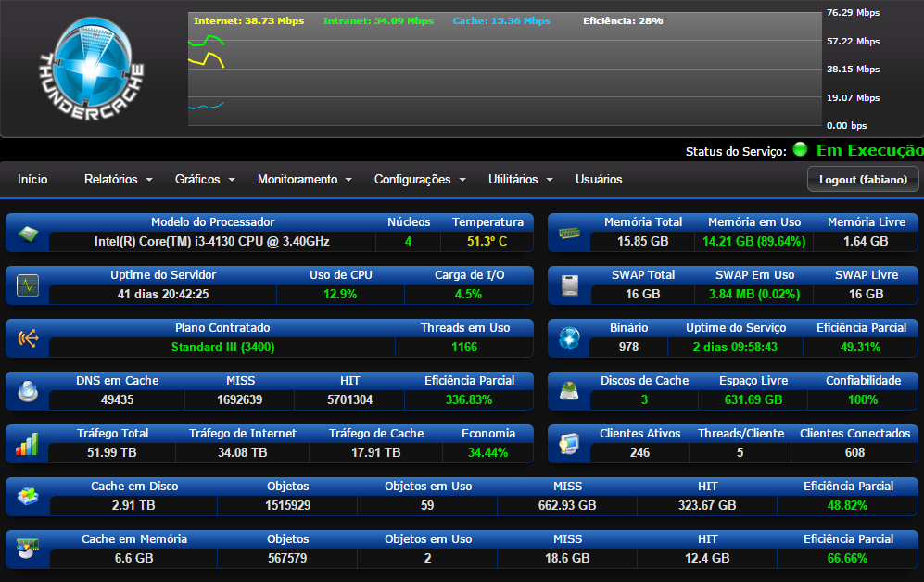924x582 pixels.
Task: Click the Eficiência: 28% label
Action: pos(623,20)
